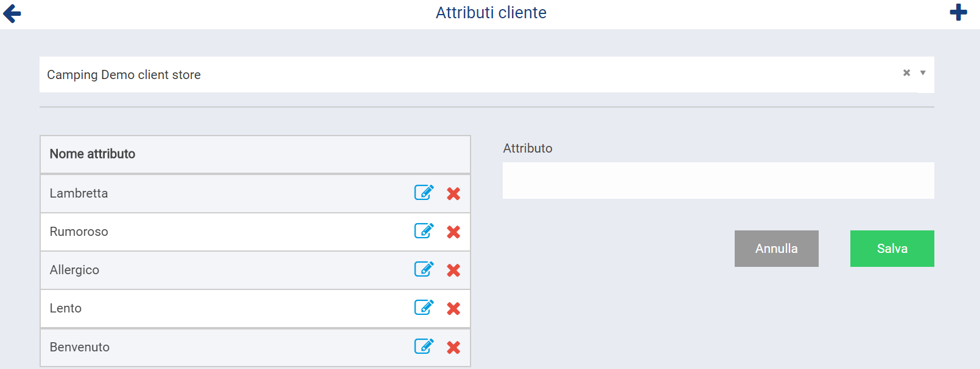Image resolution: width=980 pixels, height=369 pixels.
Task: Clear the Camping Demo client store selection
Action: tap(906, 73)
